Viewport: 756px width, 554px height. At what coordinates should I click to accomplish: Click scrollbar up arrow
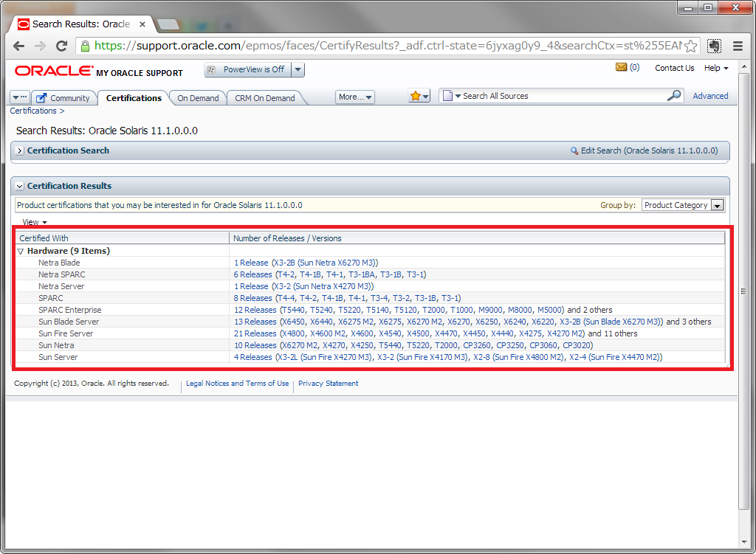tap(743, 66)
